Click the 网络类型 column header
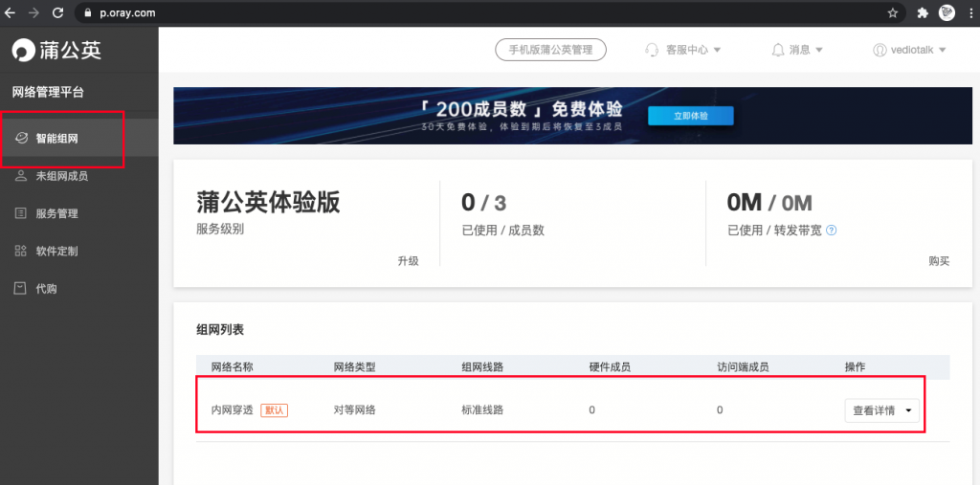The height and width of the screenshot is (485, 980). [x=355, y=367]
